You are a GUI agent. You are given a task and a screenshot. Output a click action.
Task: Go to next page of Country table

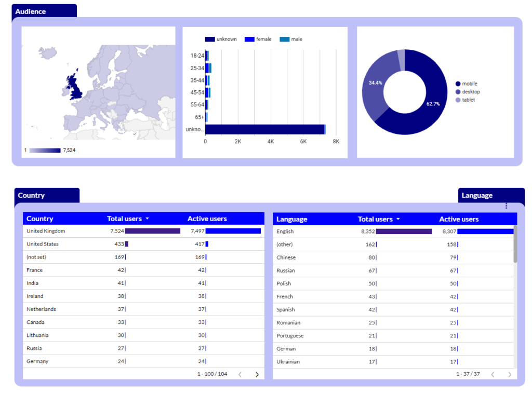coord(257,374)
